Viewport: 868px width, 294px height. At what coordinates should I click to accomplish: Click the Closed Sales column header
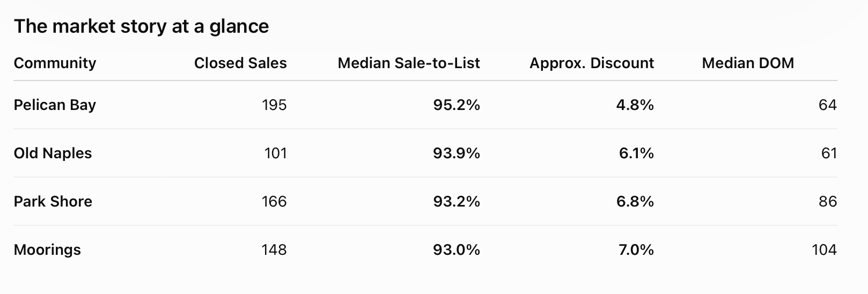tap(240, 63)
